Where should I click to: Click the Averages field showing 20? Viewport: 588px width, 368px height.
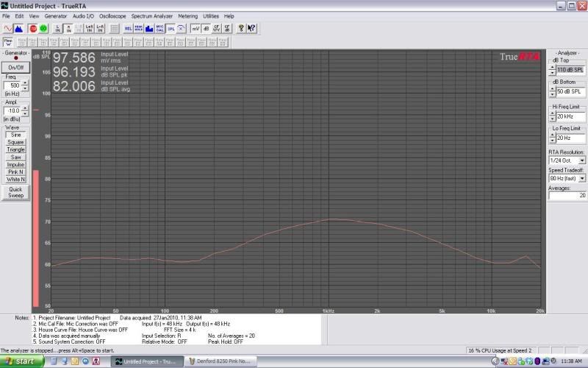[x=567, y=195]
